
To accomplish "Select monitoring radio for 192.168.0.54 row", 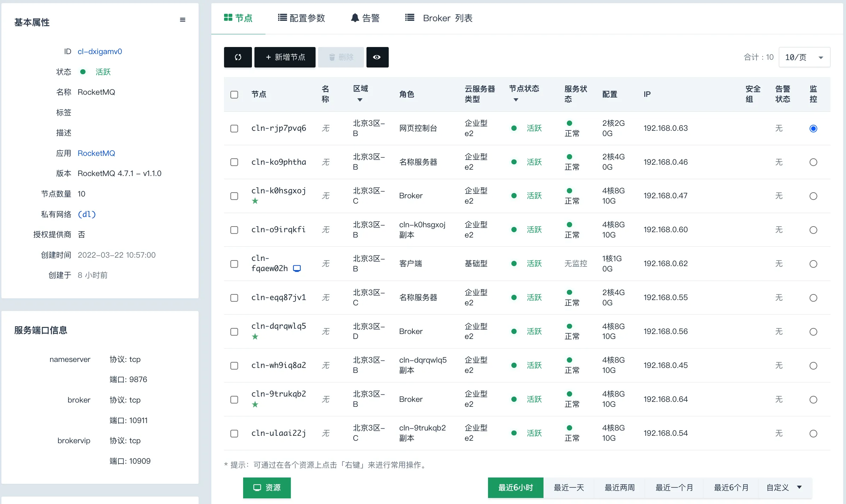I will [x=813, y=434].
